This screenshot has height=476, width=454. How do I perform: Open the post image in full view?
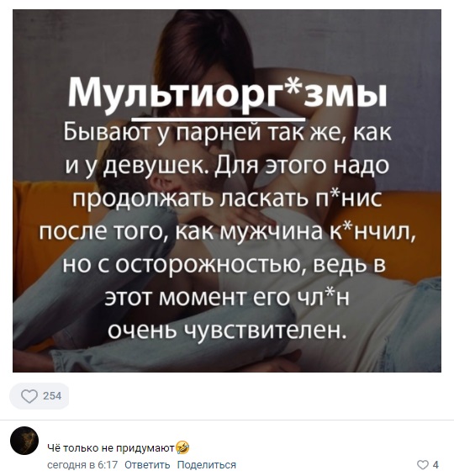click(x=227, y=191)
